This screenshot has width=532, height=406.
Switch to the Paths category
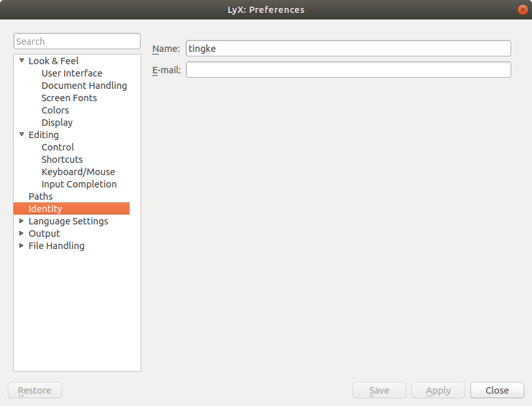tap(40, 197)
